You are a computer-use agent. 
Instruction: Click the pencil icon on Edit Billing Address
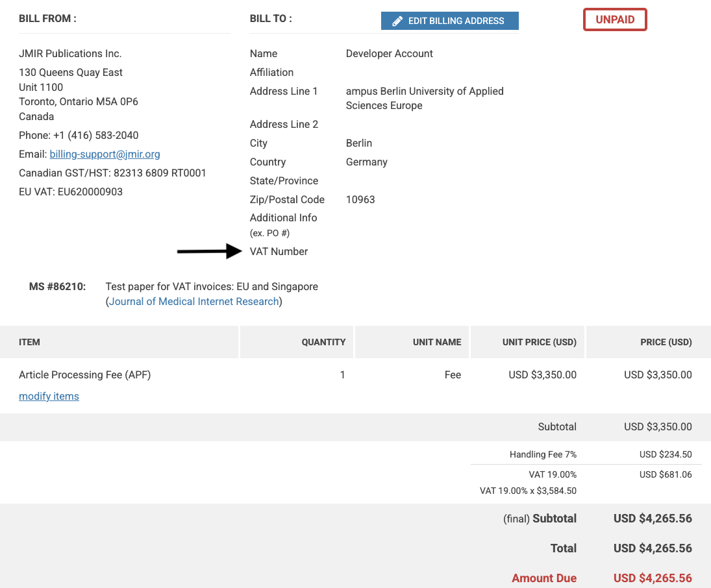pos(397,21)
